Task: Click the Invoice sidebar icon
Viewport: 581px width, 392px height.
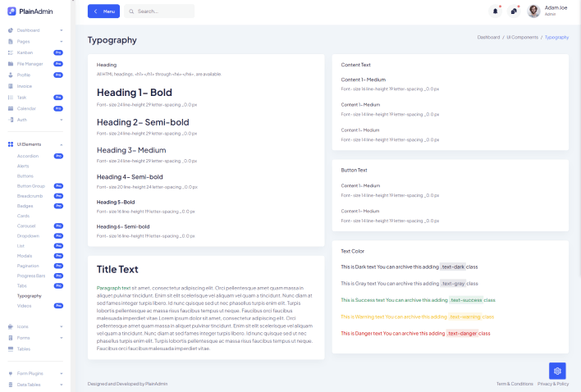Action: 11,86
